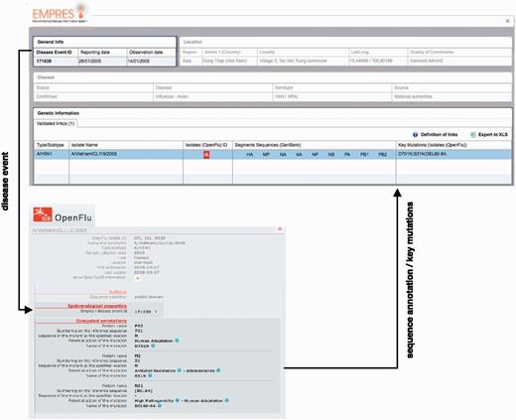The width and height of the screenshot is (516, 420).
Task: Click Disease Event ID value 171039
Action: tap(44, 62)
